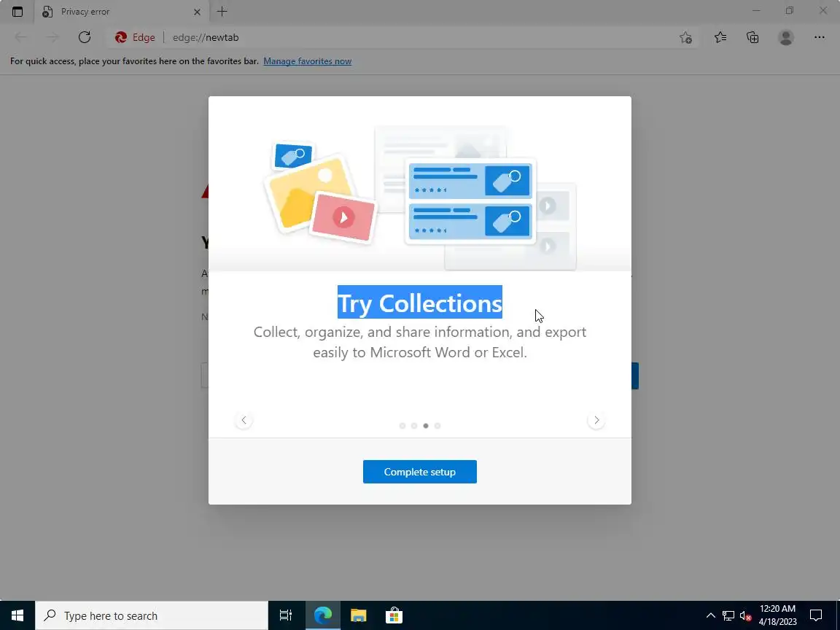Select the third active carousel dot
The height and width of the screenshot is (630, 840).
tap(426, 426)
